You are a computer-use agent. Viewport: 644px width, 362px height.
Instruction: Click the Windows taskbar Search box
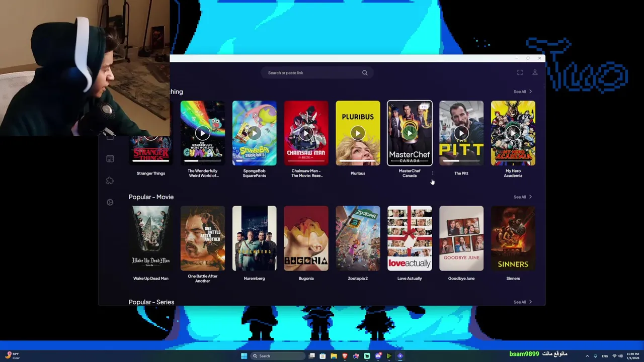278,356
